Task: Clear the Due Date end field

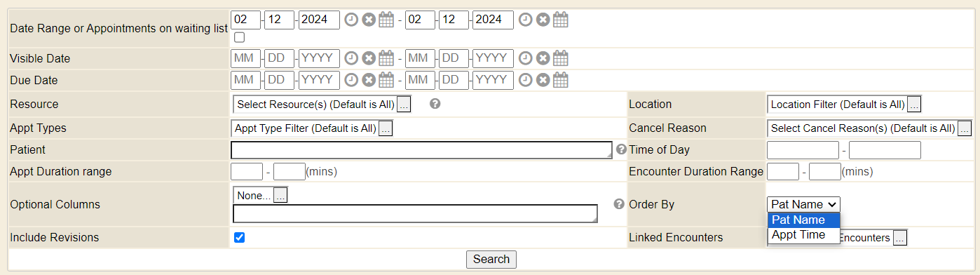Action: click(543, 80)
